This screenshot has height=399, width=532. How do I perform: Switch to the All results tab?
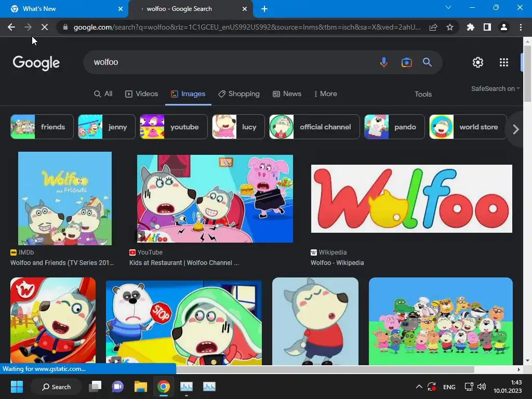[x=103, y=94]
